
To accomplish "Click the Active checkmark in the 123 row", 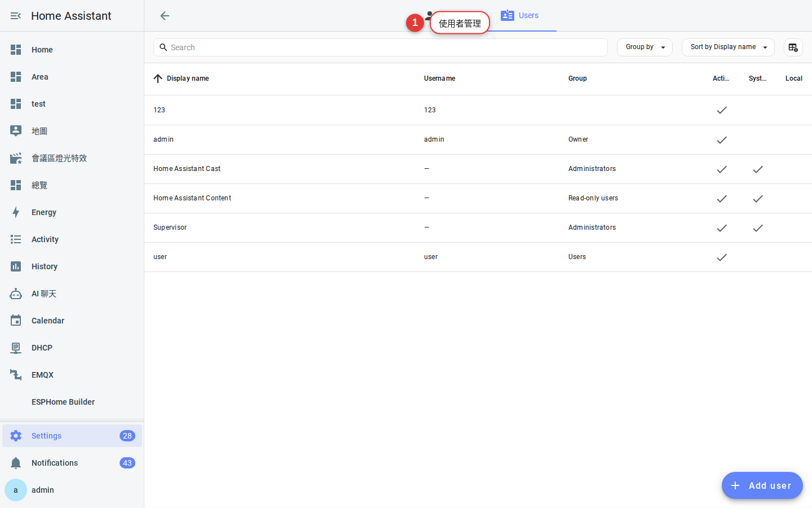I will [722, 110].
